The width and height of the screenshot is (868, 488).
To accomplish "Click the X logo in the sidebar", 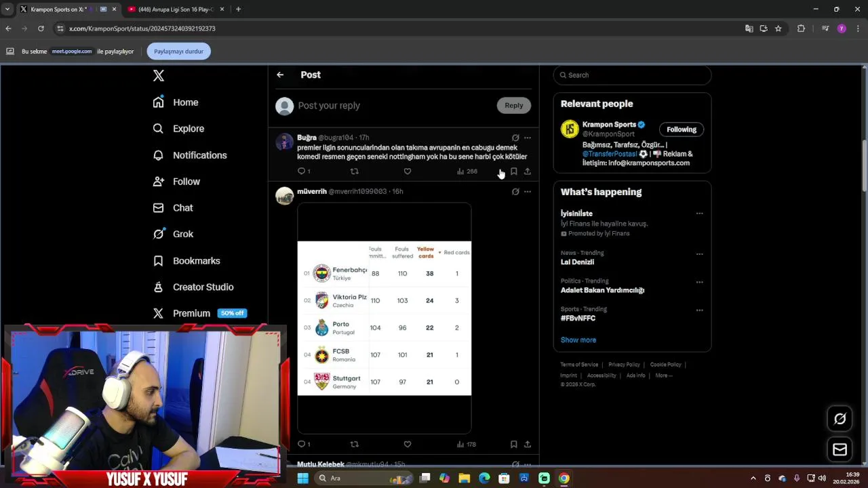I will tap(158, 76).
